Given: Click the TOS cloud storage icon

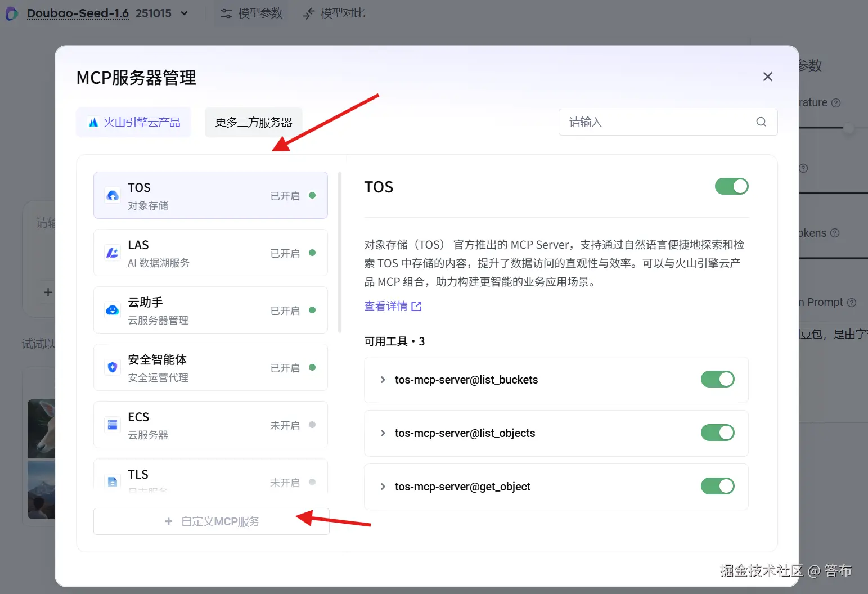Looking at the screenshot, I should point(113,195).
